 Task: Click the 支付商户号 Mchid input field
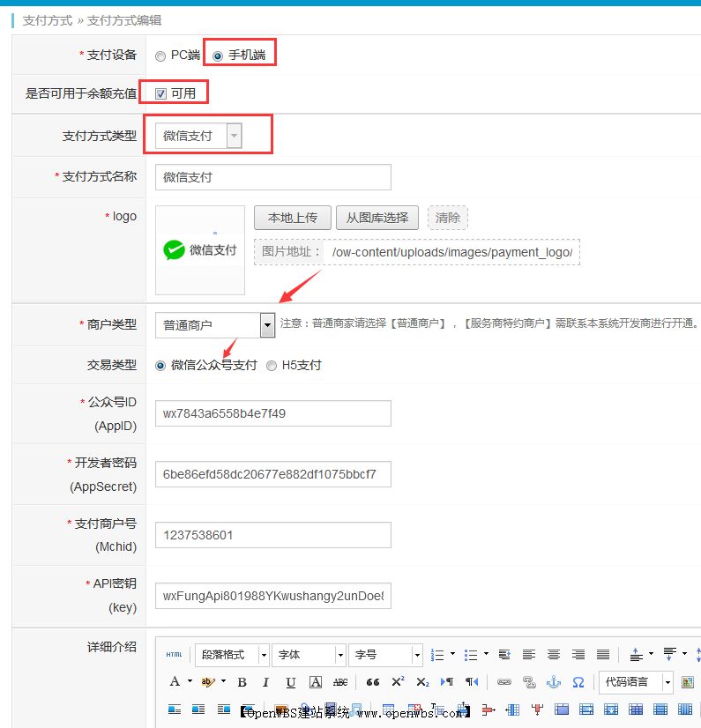coord(272,535)
